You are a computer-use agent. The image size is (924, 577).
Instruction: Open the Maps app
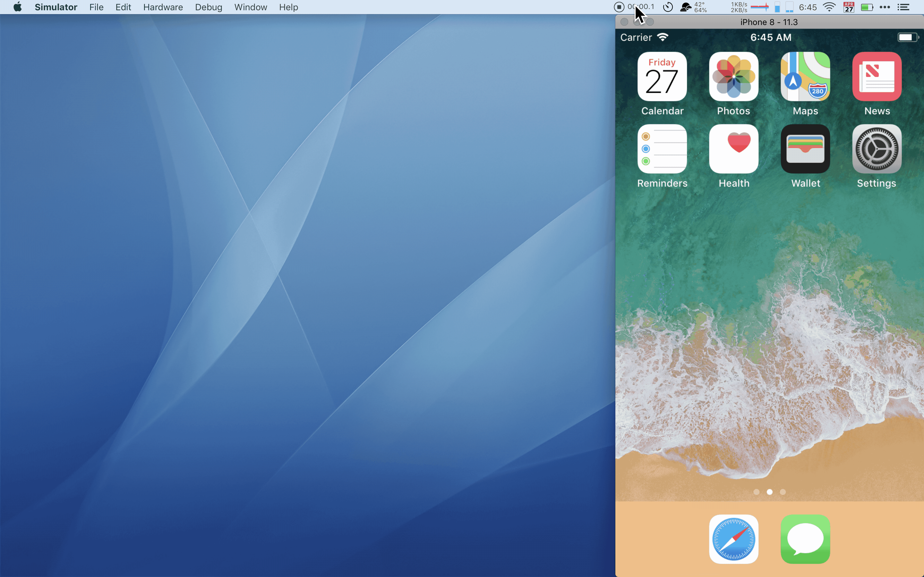(805, 77)
